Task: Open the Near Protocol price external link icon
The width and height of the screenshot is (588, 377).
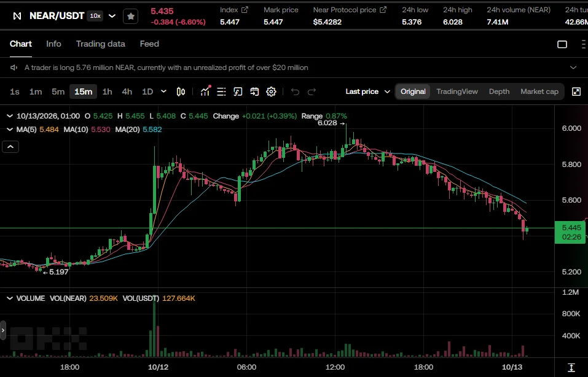Action: click(383, 10)
